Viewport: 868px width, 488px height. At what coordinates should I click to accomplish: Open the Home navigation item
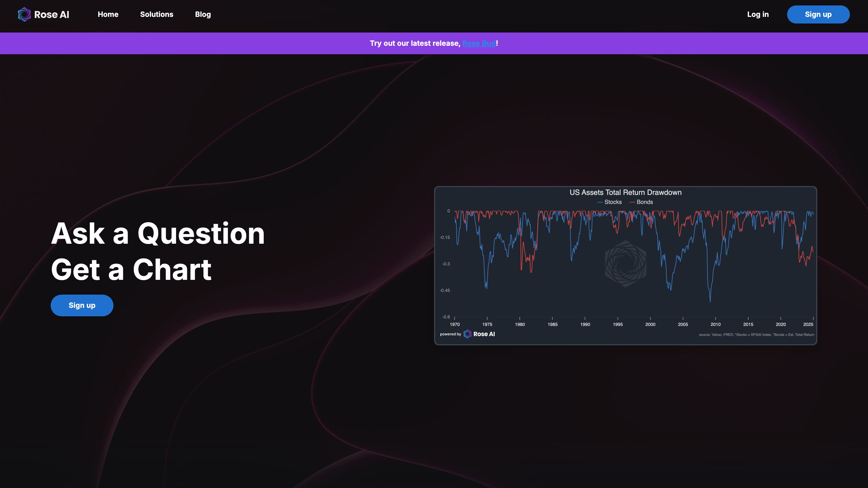(108, 14)
